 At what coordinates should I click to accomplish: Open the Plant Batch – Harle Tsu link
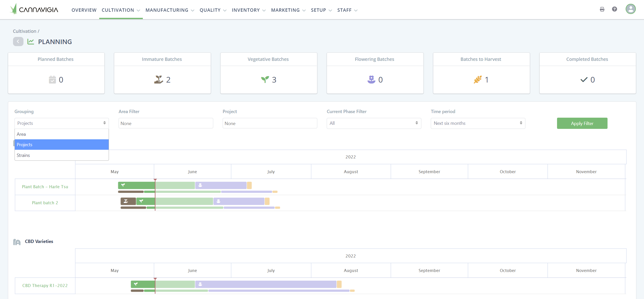pyautogui.click(x=45, y=187)
